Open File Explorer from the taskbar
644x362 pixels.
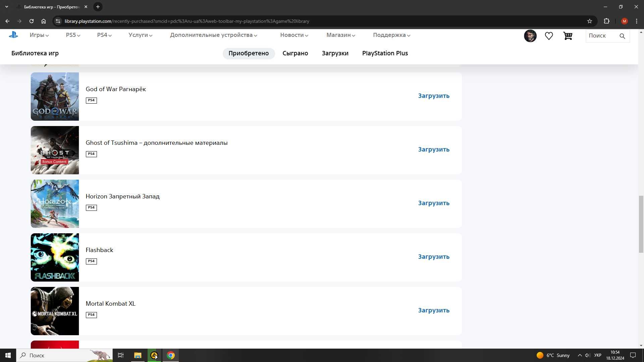coord(138,355)
